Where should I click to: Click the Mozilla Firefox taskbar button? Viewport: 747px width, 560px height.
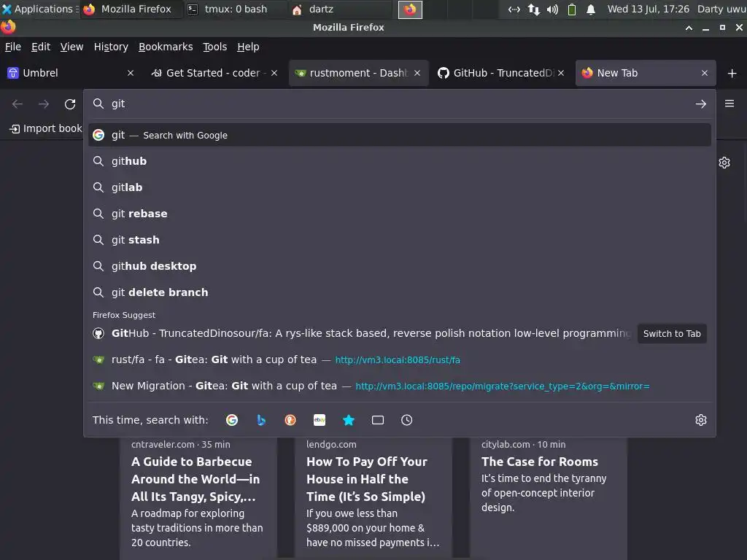[x=131, y=9]
